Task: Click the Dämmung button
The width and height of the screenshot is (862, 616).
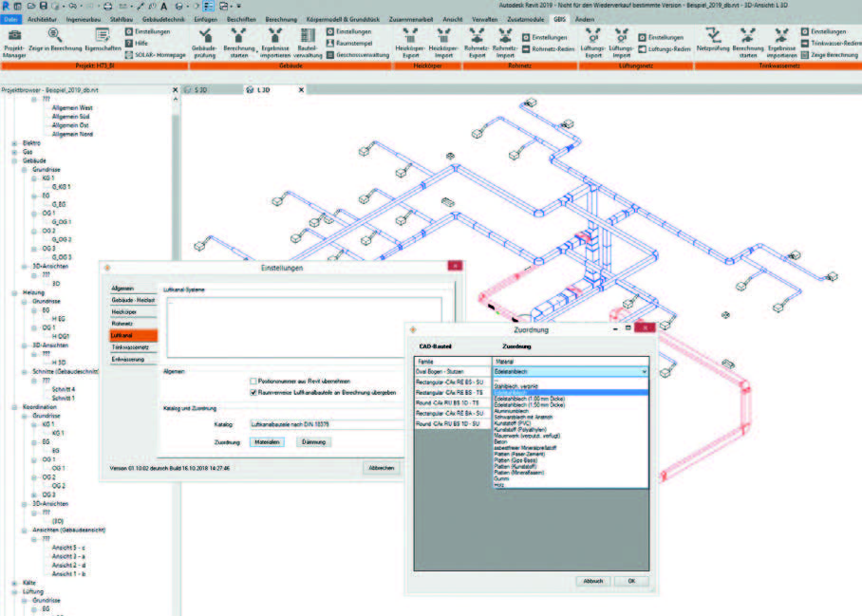Action: click(x=314, y=441)
